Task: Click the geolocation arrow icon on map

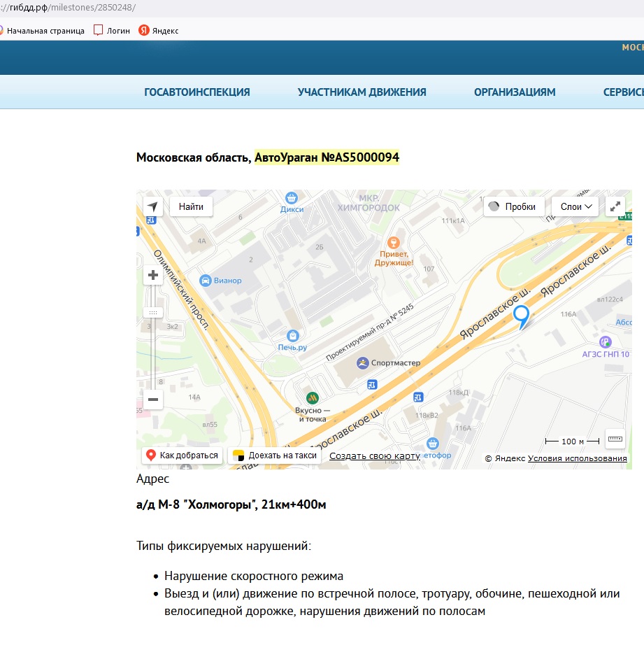Action: 153,206
